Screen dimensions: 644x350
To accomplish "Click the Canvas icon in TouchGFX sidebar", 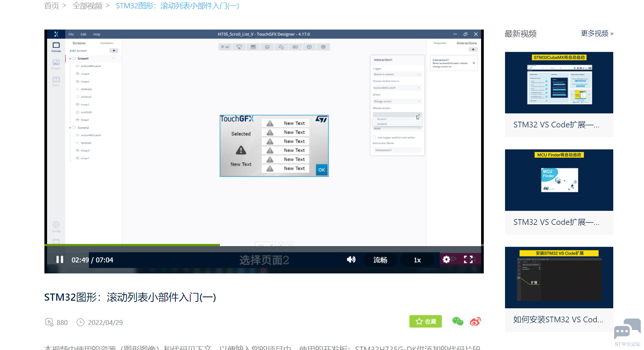I will tap(56, 47).
